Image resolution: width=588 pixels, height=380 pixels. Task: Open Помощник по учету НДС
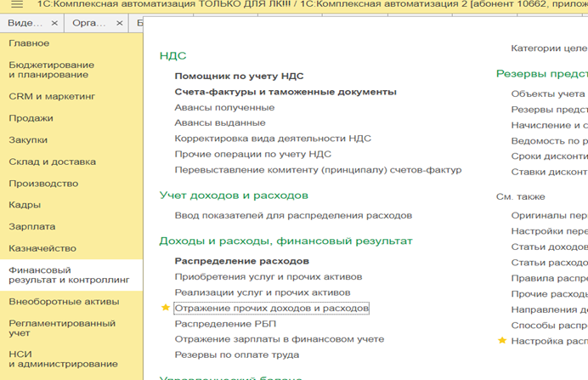point(240,77)
